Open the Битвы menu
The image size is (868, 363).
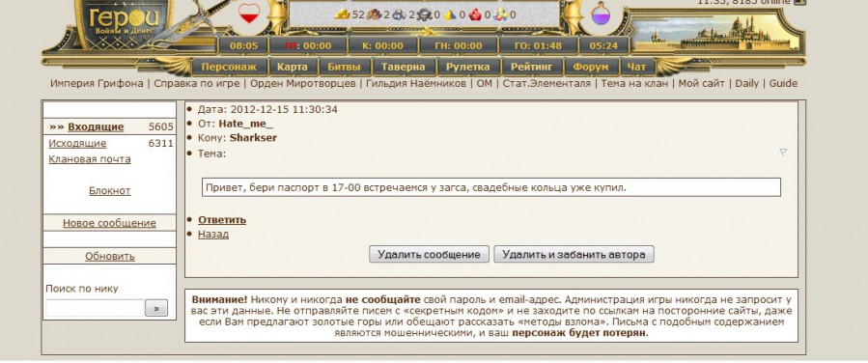[344, 67]
